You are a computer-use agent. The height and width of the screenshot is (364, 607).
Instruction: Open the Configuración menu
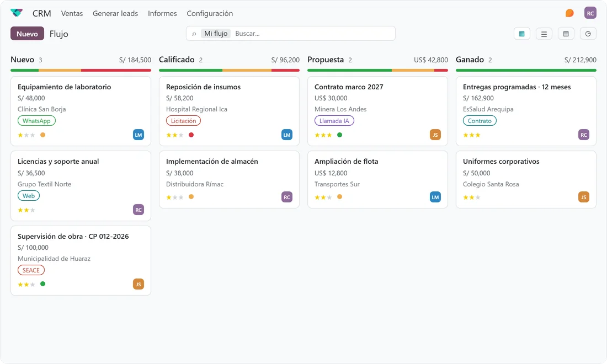tap(210, 13)
